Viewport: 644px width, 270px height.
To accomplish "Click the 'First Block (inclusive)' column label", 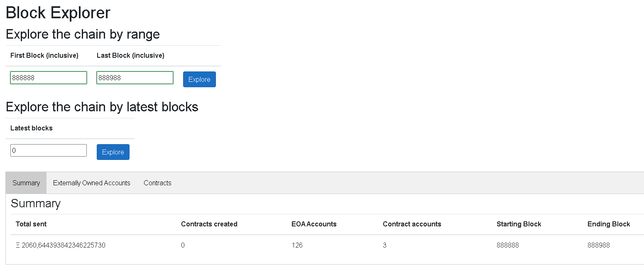I will coord(44,56).
